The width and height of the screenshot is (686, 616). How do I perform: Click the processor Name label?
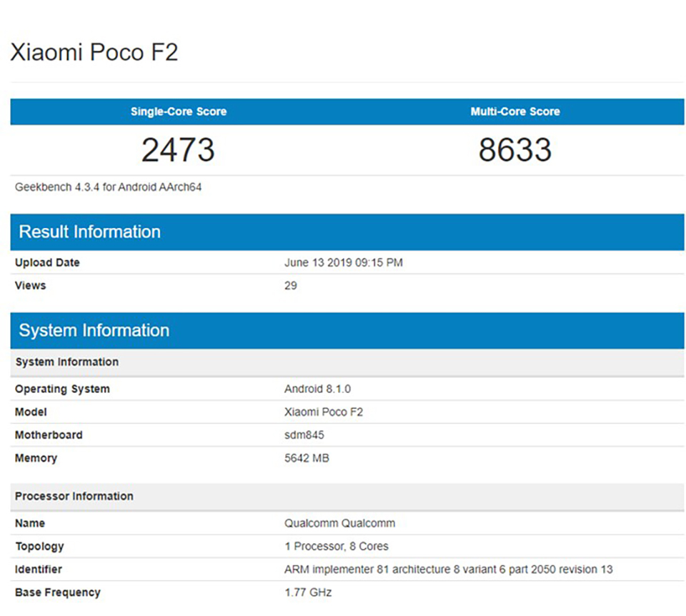[30, 523]
